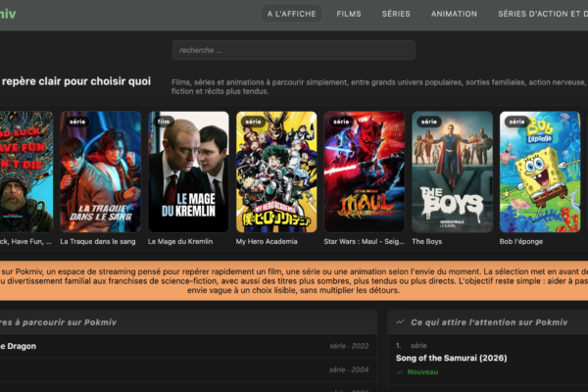
Task: Open the SÉRIES D'ACTION tab
Action: (542, 14)
